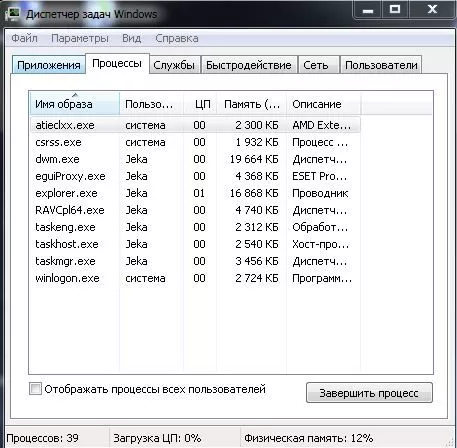Viewport: 457px width, 448px height.
Task: Open the Файл menu
Action: click(x=24, y=38)
